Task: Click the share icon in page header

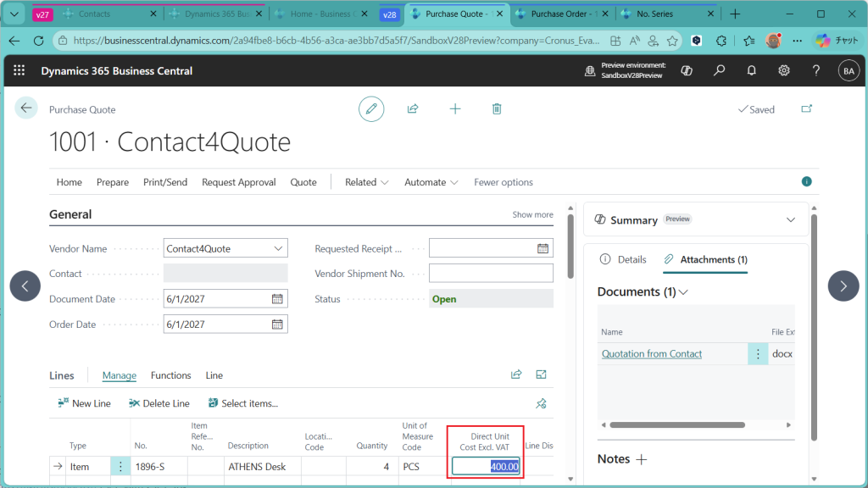Action: pos(413,108)
